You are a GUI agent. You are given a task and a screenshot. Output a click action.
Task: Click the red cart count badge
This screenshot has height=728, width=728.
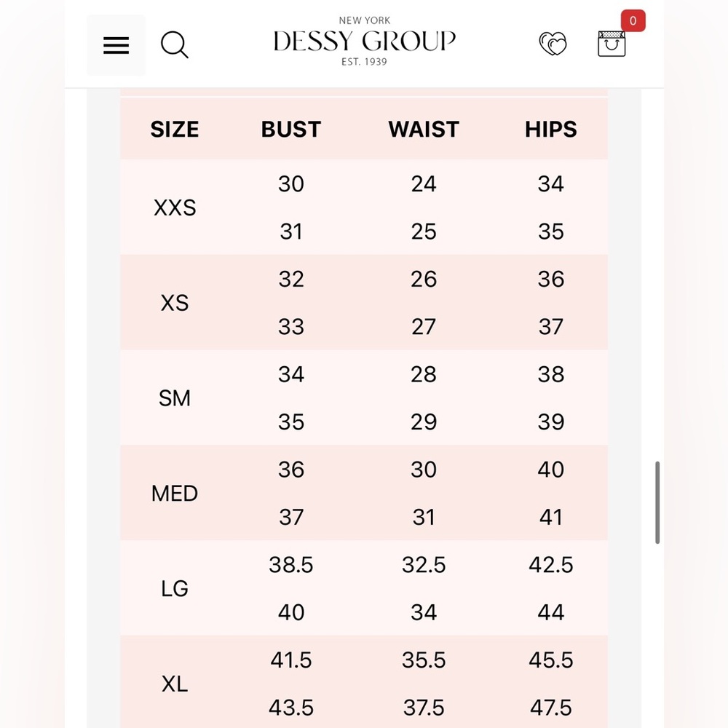633,21
